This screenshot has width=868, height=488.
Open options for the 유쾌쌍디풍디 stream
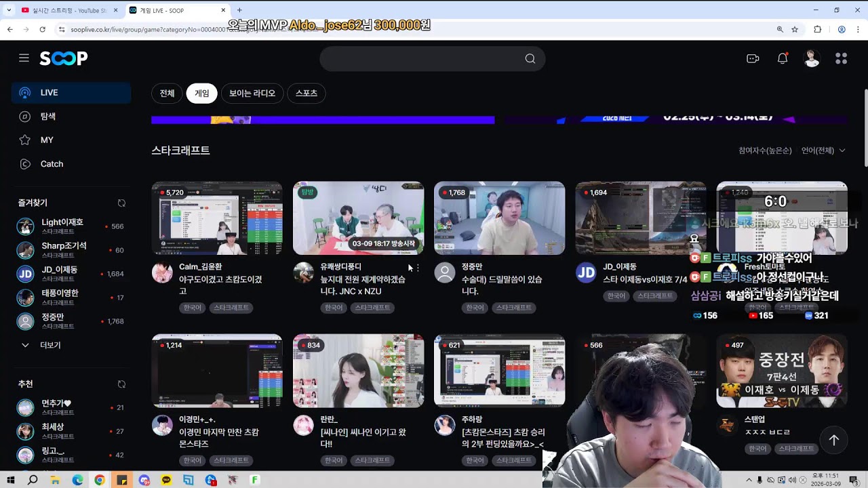tap(418, 268)
